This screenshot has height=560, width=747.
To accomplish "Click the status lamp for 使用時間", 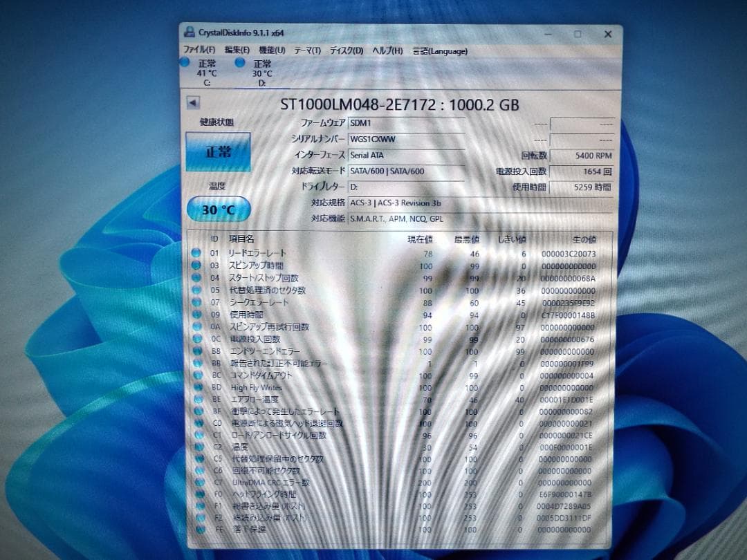I will pyautogui.click(x=196, y=315).
